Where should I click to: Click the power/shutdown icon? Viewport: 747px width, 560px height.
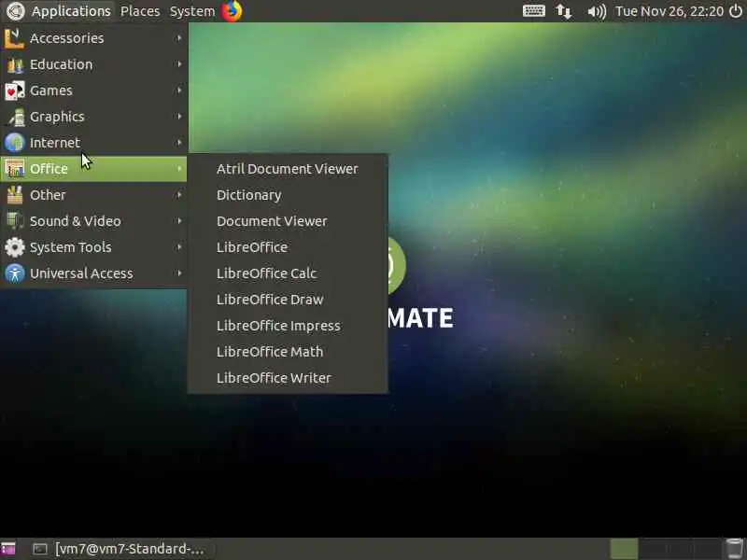[x=736, y=10]
